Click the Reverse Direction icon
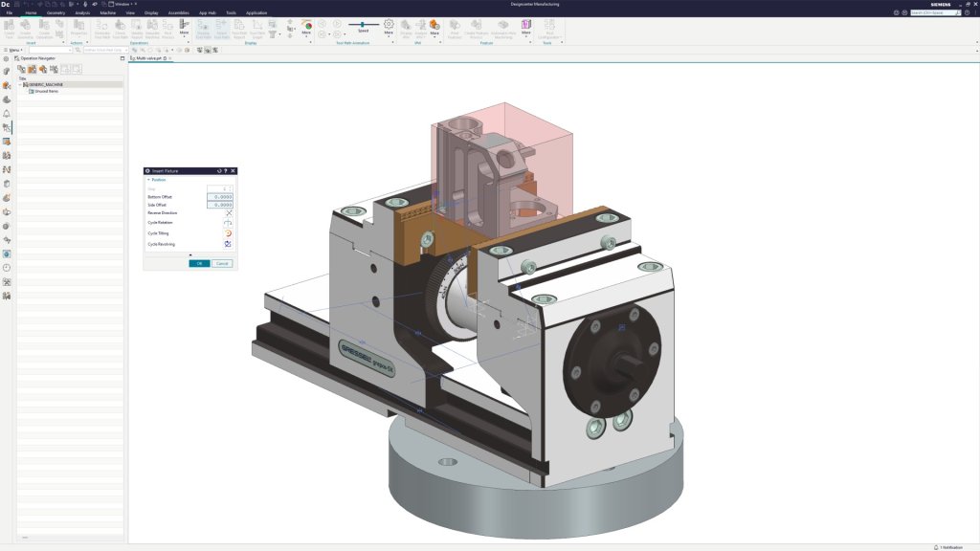This screenshot has width=980, height=551. point(229,212)
